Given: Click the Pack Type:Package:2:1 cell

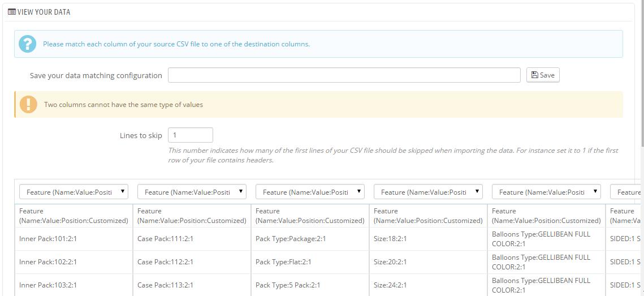Looking at the screenshot, I should pyautogui.click(x=291, y=239).
